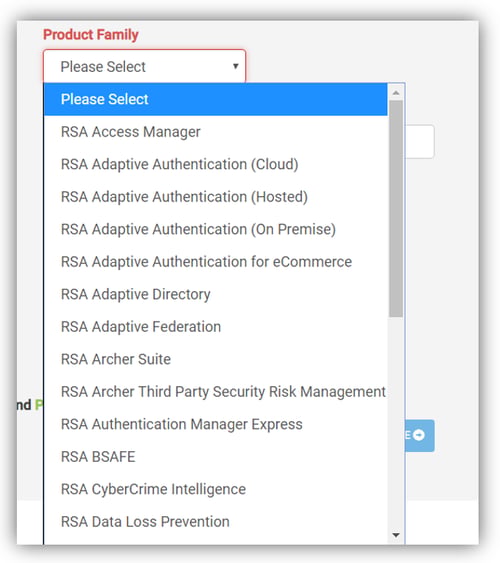
Task: Select RSA Archer Third Party Security Risk Management
Action: 215,392
